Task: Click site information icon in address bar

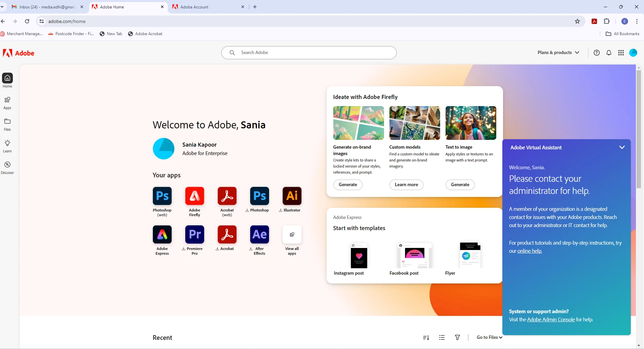Action: [41, 21]
